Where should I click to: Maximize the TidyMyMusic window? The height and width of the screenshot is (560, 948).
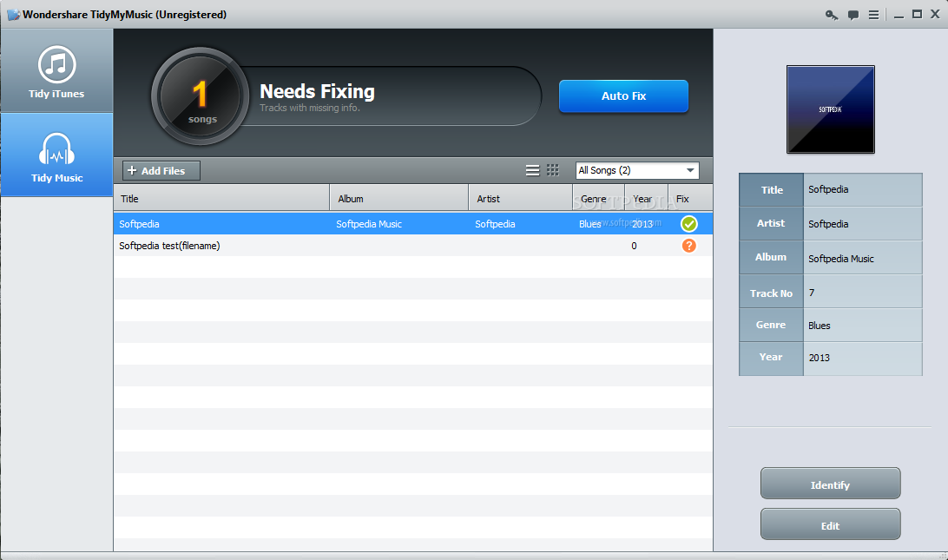917,15
